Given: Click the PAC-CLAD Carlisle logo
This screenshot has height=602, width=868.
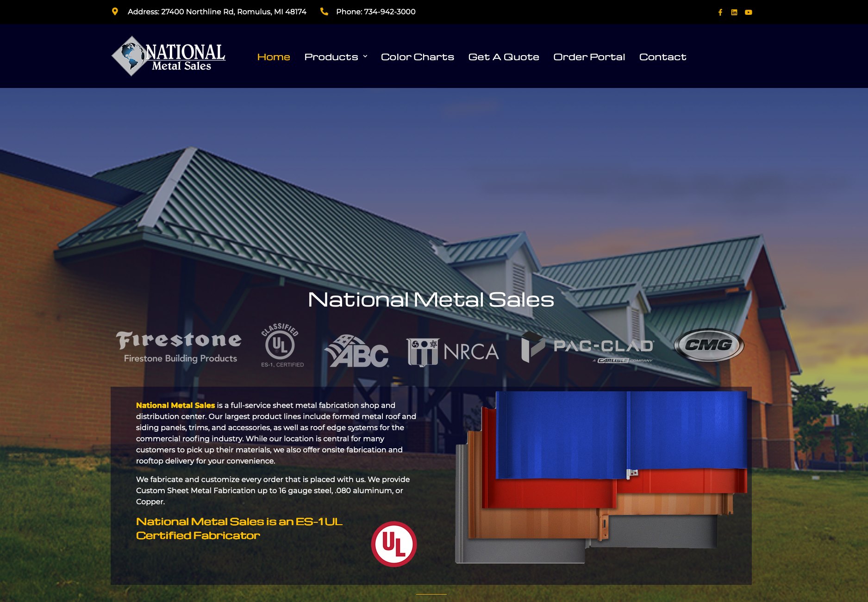Looking at the screenshot, I should [587, 347].
